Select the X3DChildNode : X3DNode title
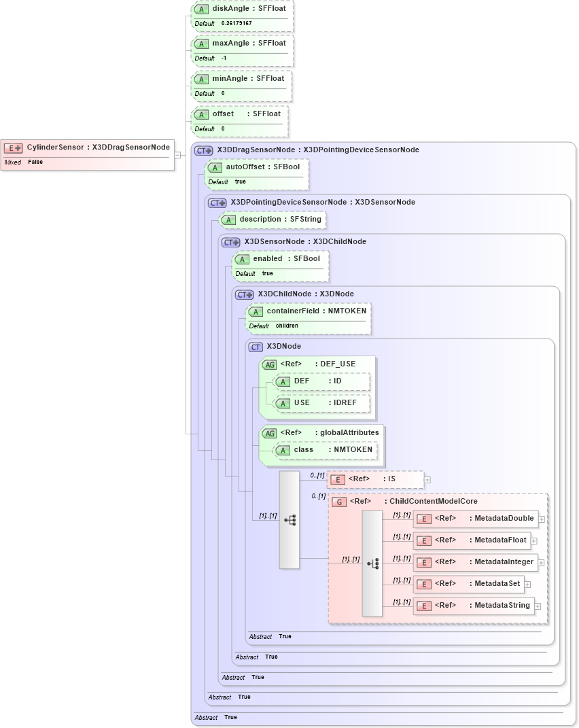The height and width of the screenshot is (728, 579). (x=306, y=294)
